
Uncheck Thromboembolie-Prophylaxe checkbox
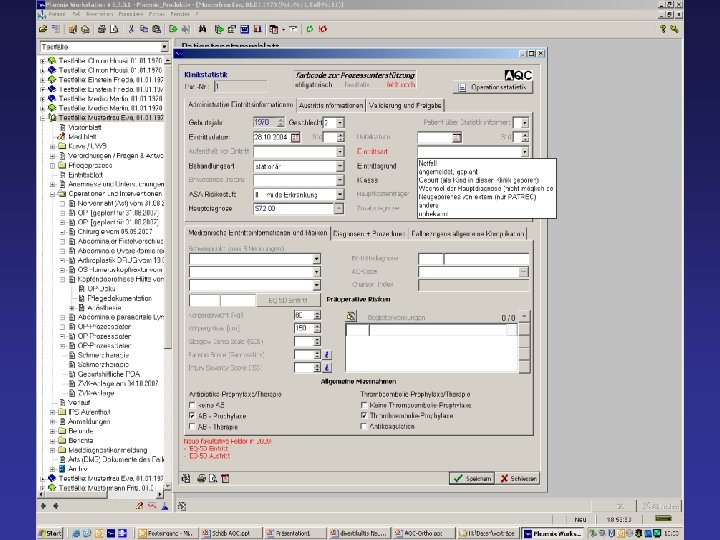pos(362,415)
